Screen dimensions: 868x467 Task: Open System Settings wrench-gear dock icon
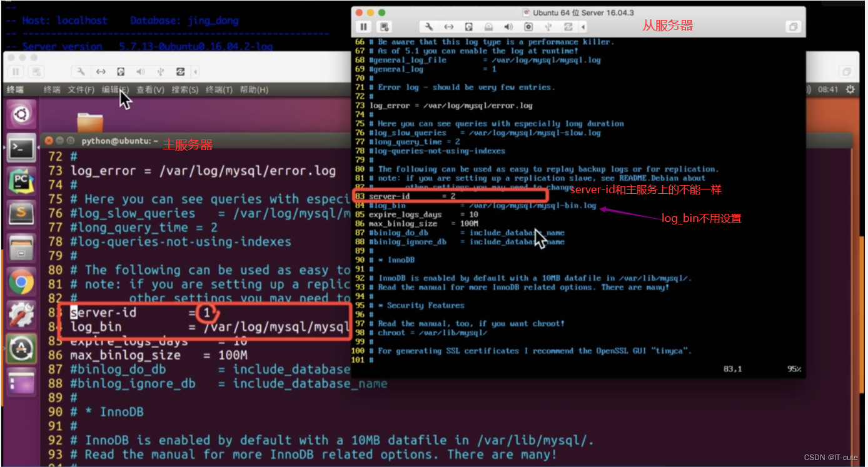coord(21,316)
